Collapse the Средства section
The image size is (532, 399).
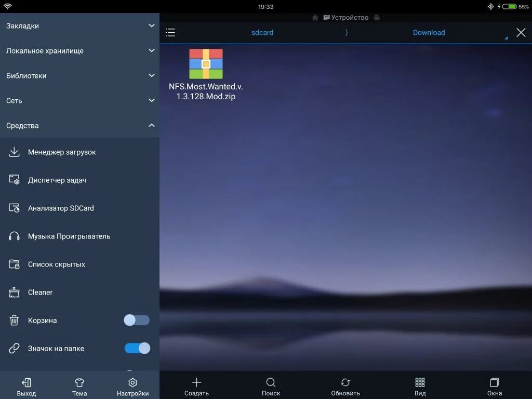79,126
